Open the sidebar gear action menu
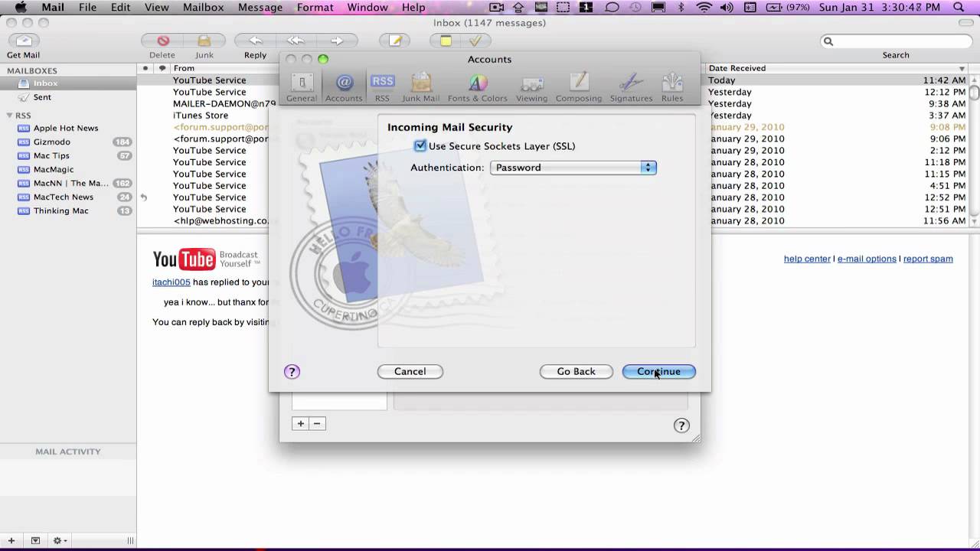Viewport: 980px width, 551px height. pyautogui.click(x=60, y=540)
